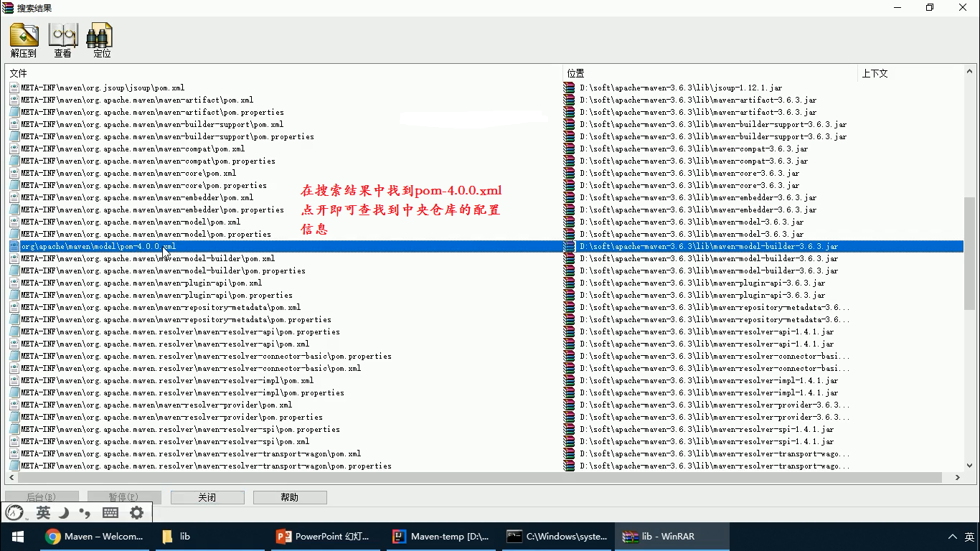Screen dimensions: 980x551
Task: Select maven-model\pom.properties result row
Action: click(485, 234)
